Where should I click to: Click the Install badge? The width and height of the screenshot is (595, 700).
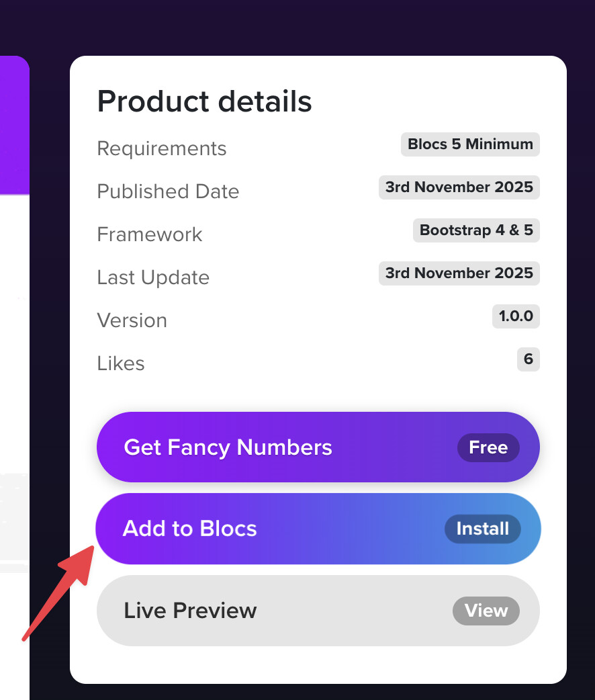pyautogui.click(x=482, y=529)
